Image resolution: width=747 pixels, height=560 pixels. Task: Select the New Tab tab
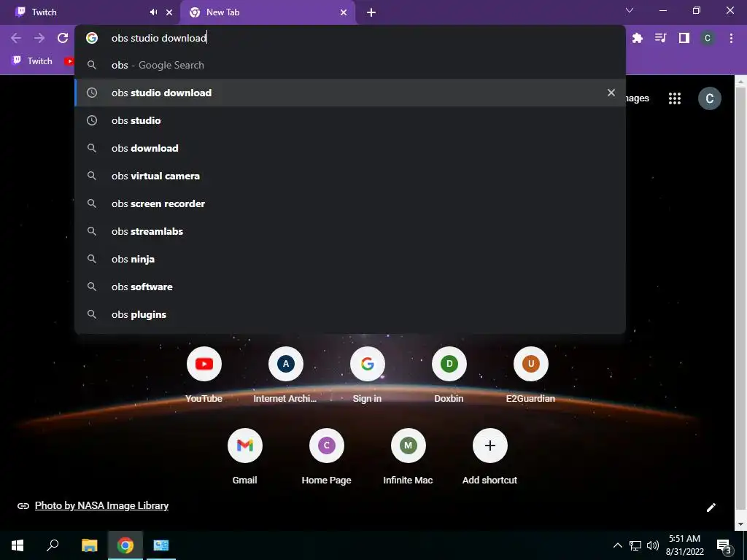(267, 12)
